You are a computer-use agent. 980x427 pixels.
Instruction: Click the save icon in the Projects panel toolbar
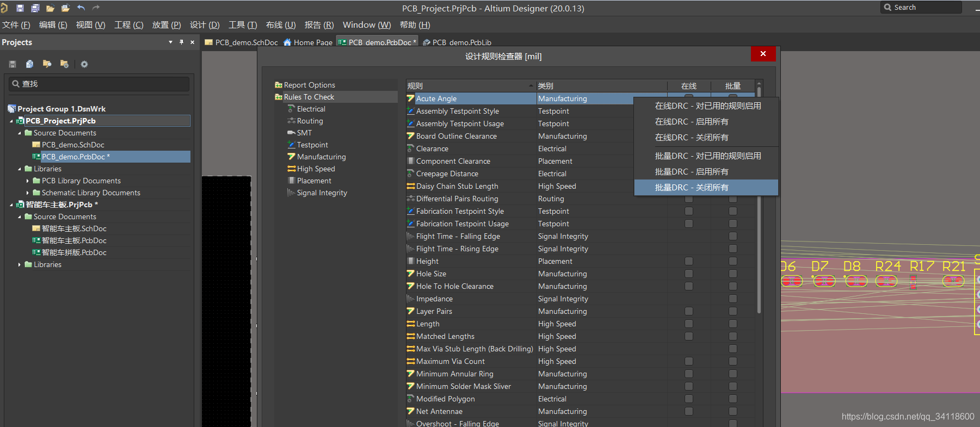pos(13,64)
